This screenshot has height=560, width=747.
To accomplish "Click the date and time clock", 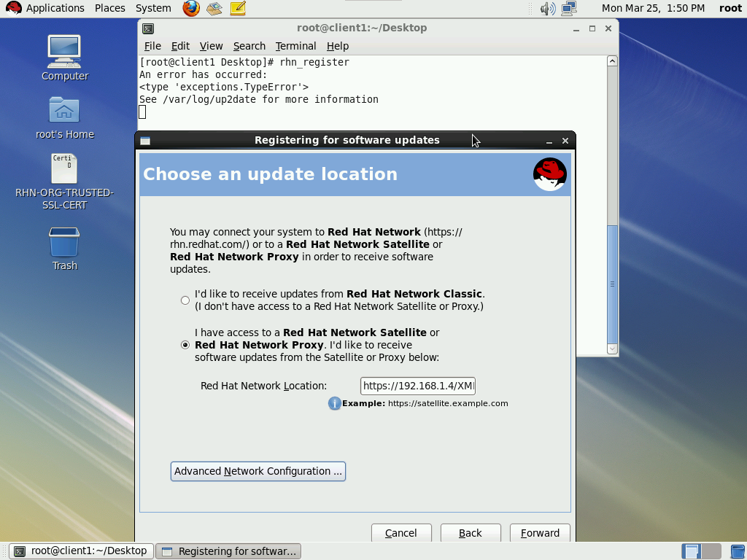I will pos(653,8).
